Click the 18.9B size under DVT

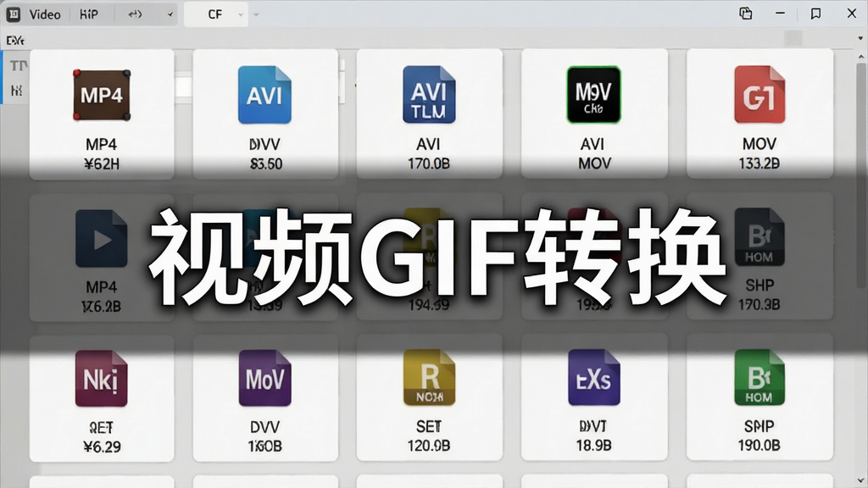pyautogui.click(x=593, y=446)
